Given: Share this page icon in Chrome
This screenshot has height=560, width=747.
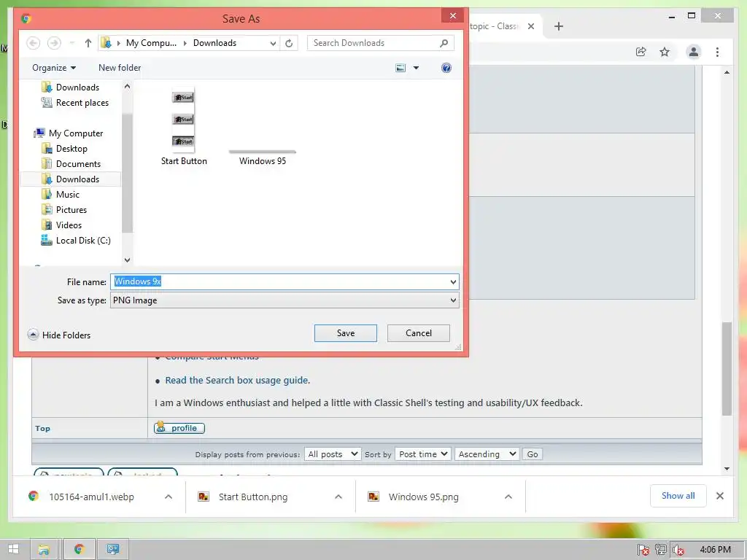Looking at the screenshot, I should 640,52.
